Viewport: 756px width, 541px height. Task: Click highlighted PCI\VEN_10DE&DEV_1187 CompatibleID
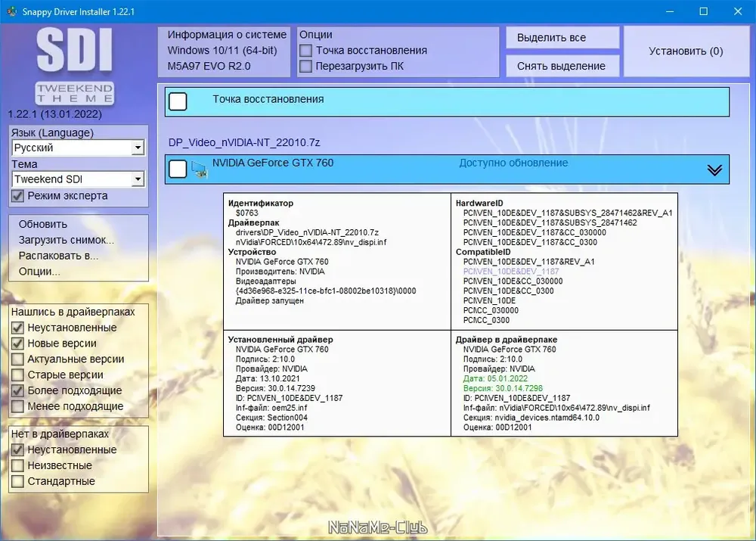click(x=511, y=271)
